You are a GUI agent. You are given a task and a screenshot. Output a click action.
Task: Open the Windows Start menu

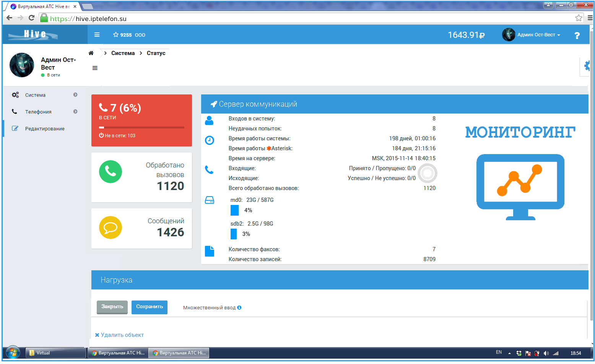[x=13, y=353]
